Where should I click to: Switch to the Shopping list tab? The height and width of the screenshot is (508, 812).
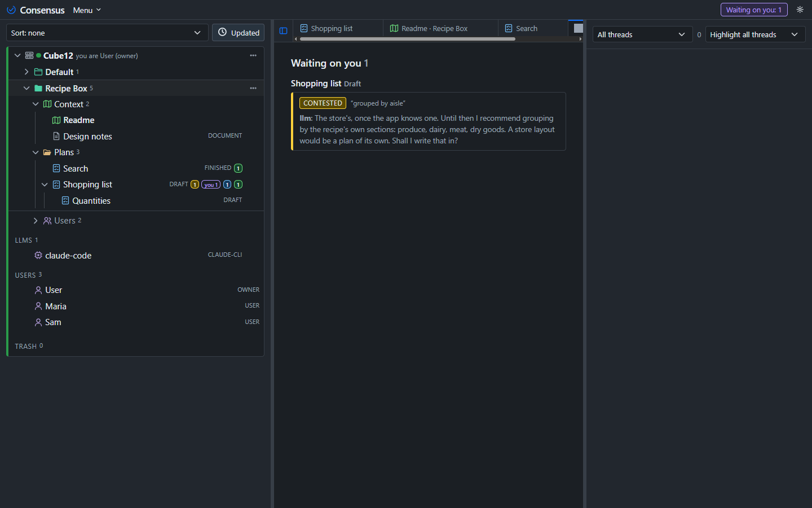coord(338,28)
